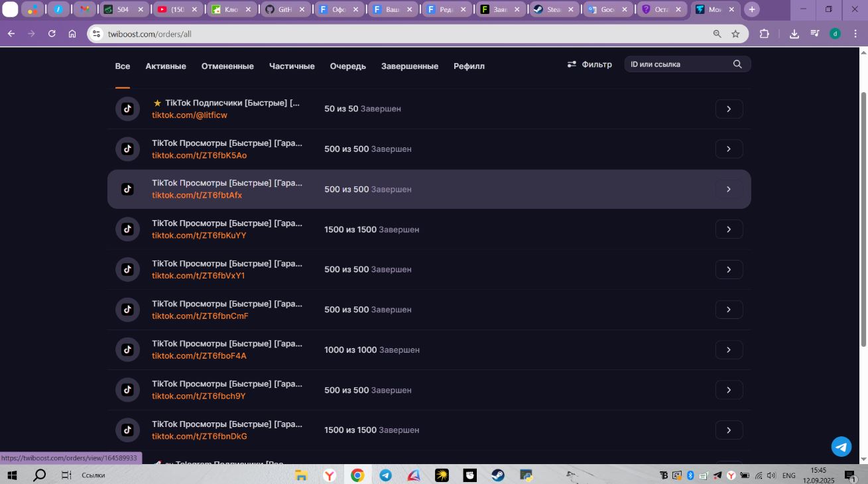Viewport: 868px width, 484px height.
Task: Expand order ZT6fbch9Y details arrow
Action: point(729,390)
